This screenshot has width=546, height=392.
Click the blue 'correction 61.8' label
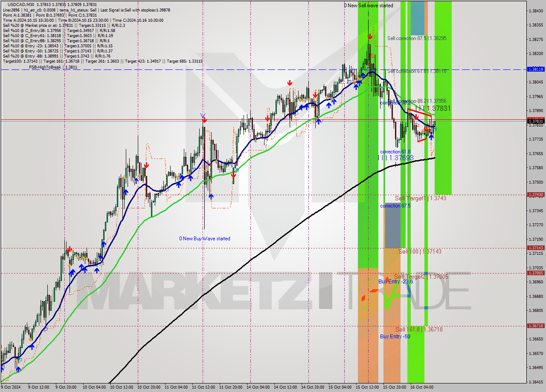point(395,152)
